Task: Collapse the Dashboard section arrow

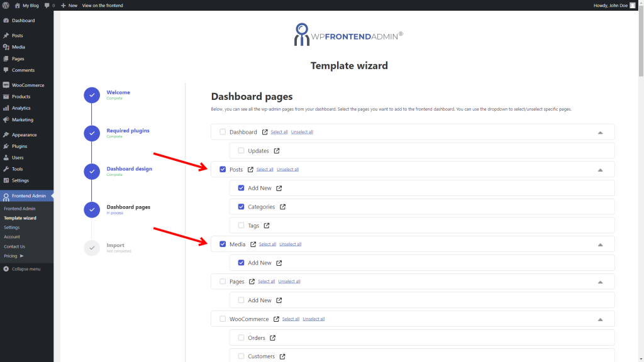Action: [x=600, y=133]
